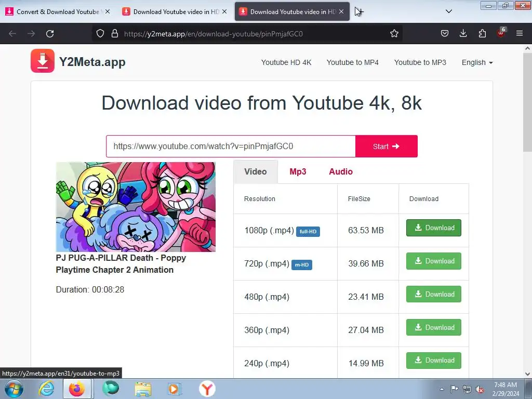Viewport: 532px width, 399px height.
Task: Open the Firefox hamburger menu
Action: pyautogui.click(x=520, y=33)
